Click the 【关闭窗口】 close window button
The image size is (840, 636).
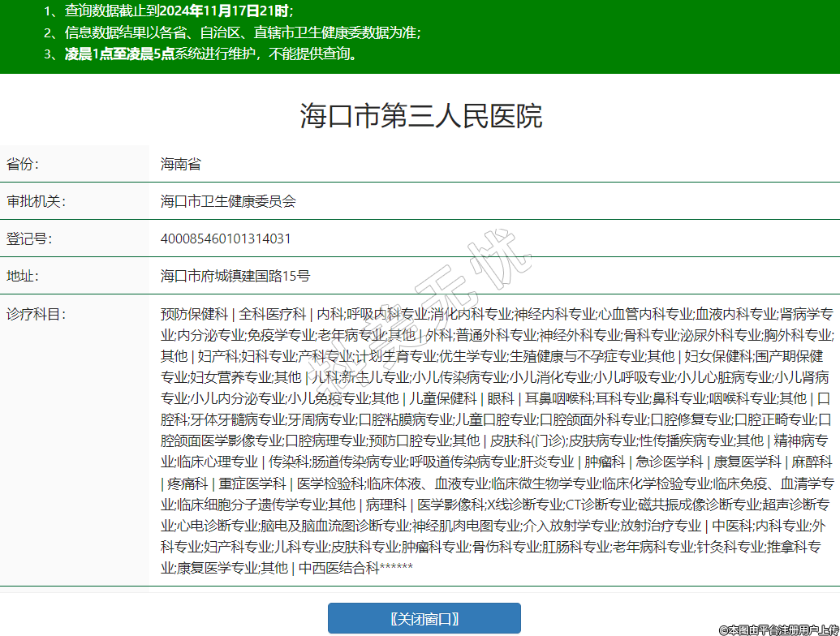click(x=424, y=618)
